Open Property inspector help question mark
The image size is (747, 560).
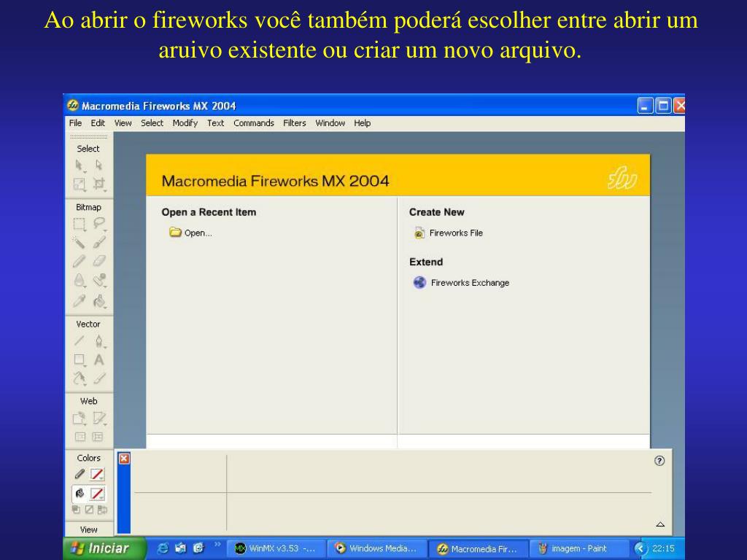click(x=659, y=461)
